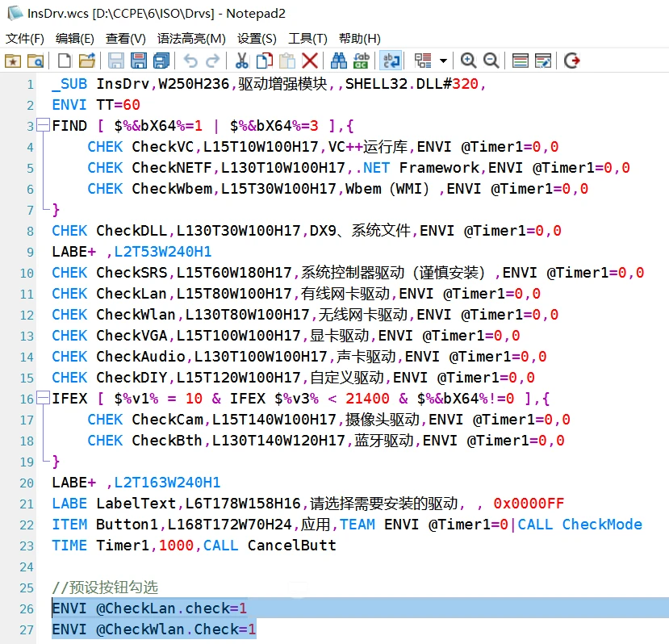This screenshot has height=644, width=669.
Task: Click on text CheckVC
Action: 162,147
